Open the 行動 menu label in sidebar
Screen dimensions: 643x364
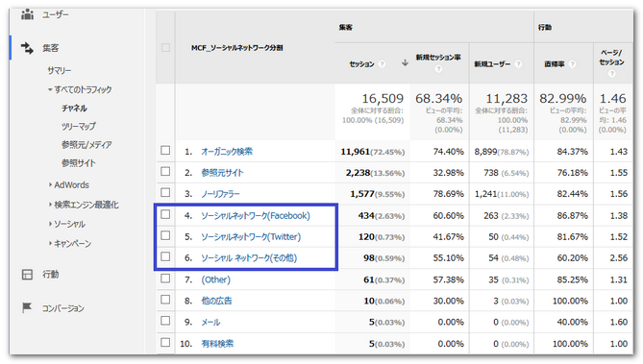pos(50,275)
